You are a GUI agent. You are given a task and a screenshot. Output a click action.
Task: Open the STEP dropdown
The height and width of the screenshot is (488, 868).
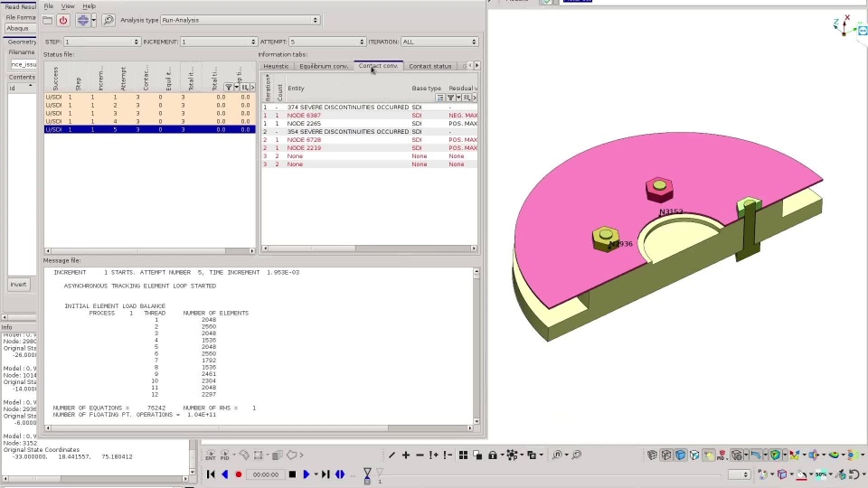(x=102, y=42)
